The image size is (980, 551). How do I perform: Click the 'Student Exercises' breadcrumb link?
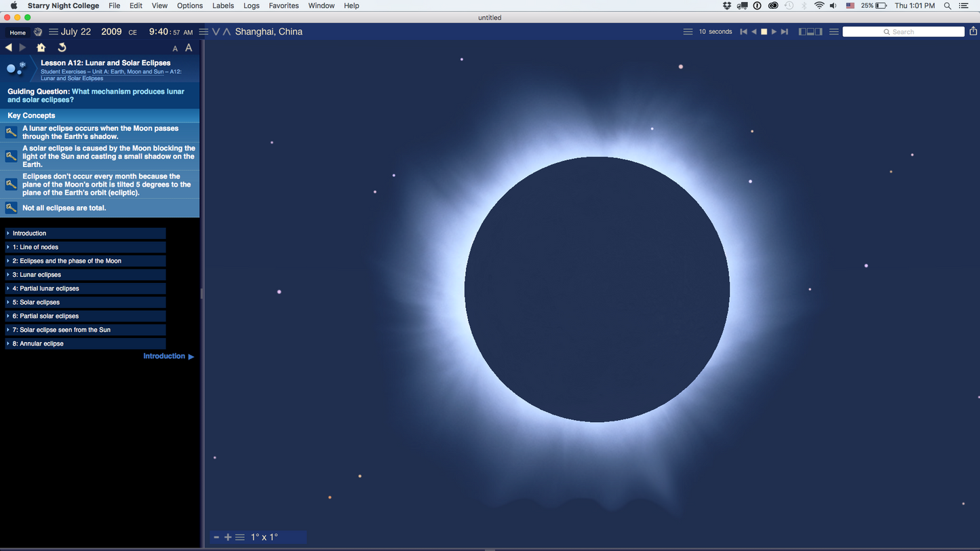click(x=63, y=71)
